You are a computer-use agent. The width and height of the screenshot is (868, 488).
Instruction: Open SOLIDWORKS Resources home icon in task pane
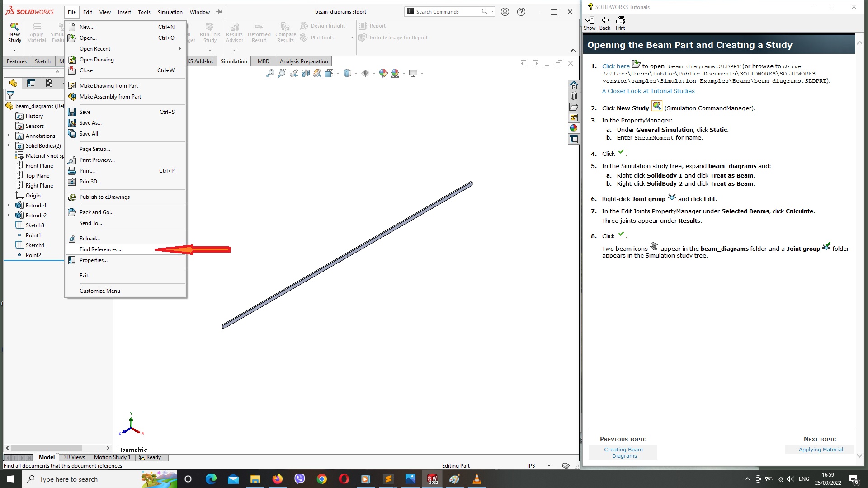click(574, 85)
